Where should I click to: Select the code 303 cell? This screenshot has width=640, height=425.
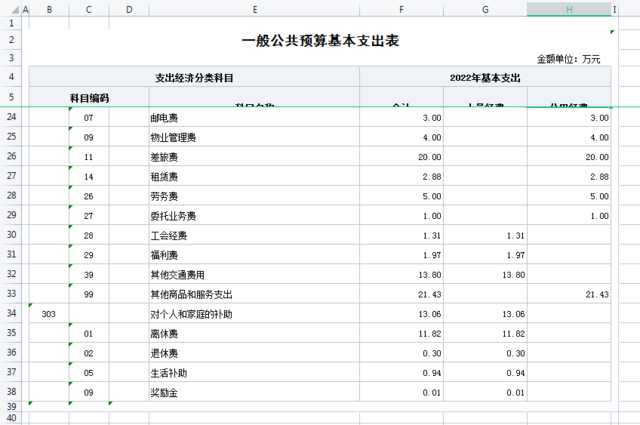[49, 314]
